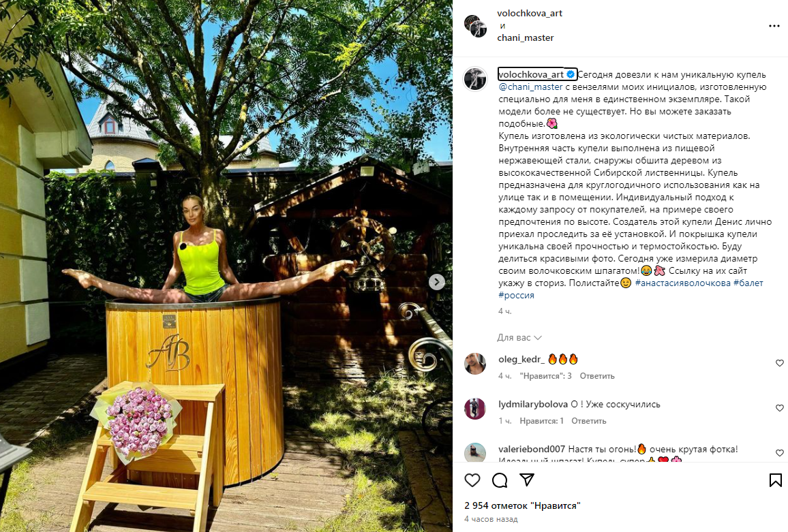The height and width of the screenshot is (532, 788).
Task: Open the three-dot post options menu
Action: point(774,26)
